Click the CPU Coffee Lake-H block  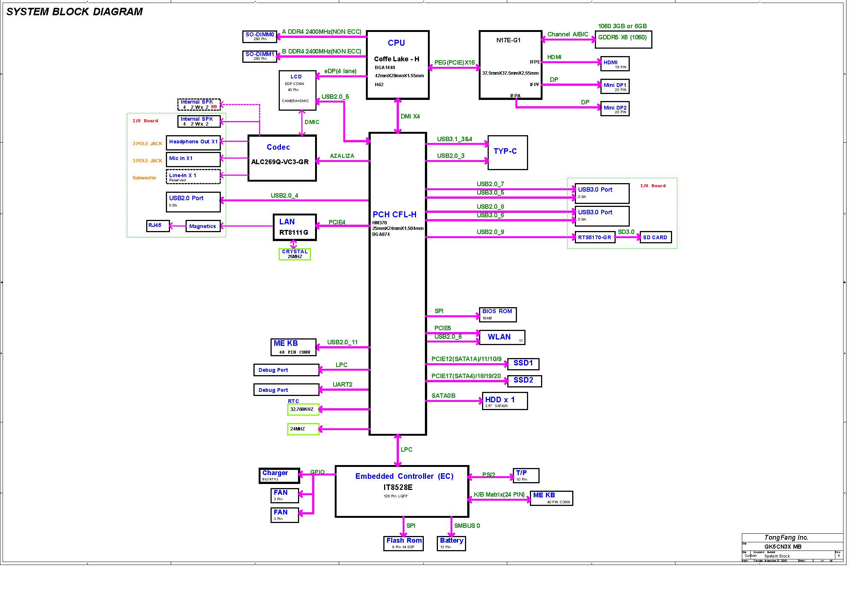(x=397, y=65)
